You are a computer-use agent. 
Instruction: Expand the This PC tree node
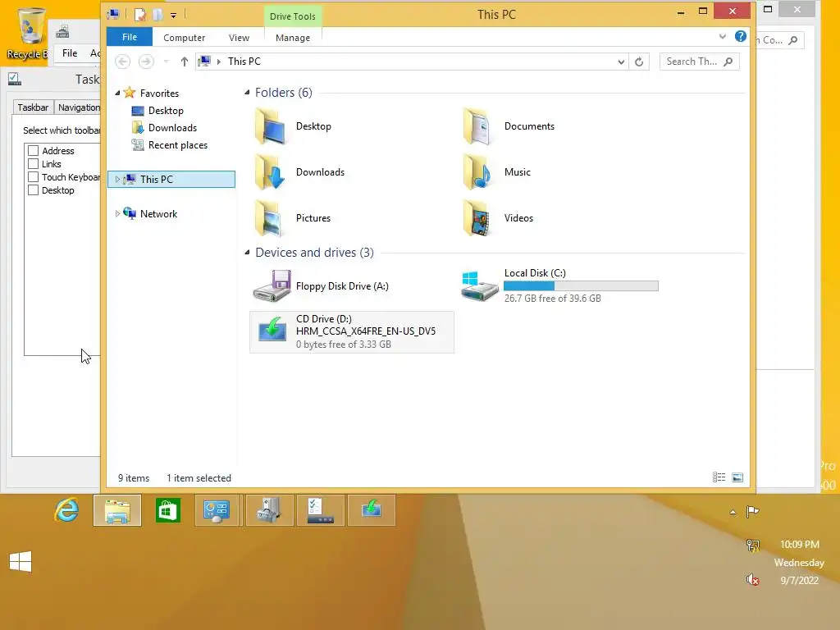coord(117,180)
